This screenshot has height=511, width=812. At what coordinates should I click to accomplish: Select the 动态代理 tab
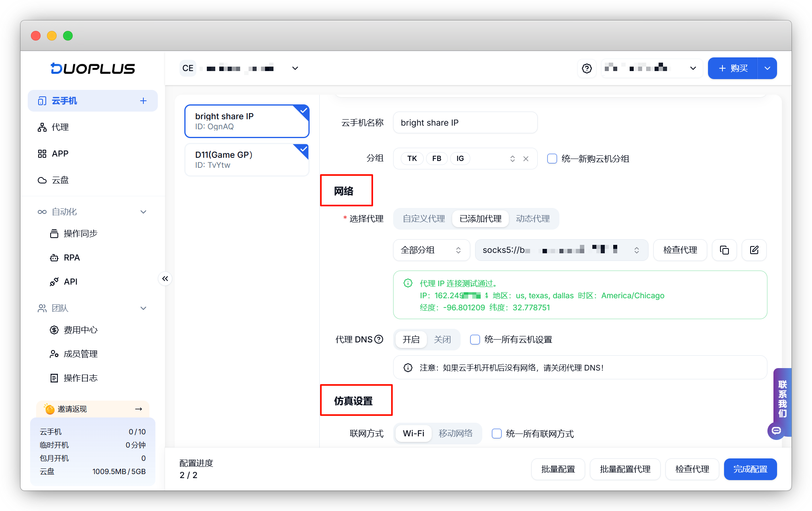(532, 219)
